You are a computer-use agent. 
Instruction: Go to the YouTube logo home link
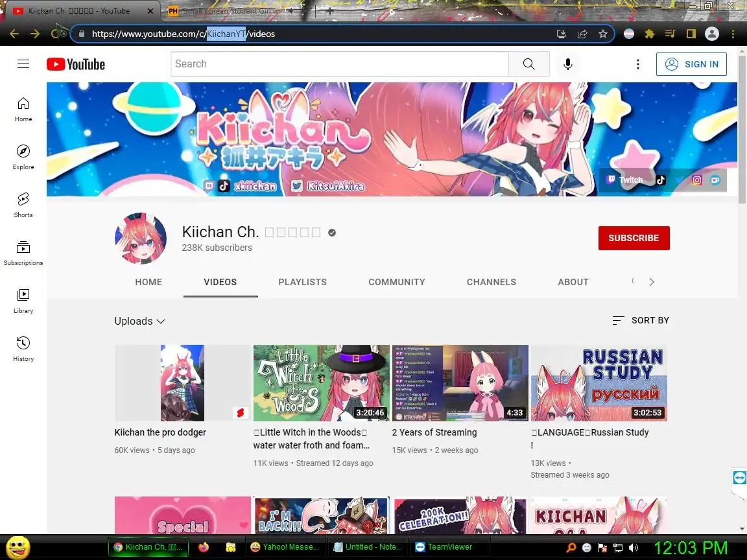click(76, 64)
